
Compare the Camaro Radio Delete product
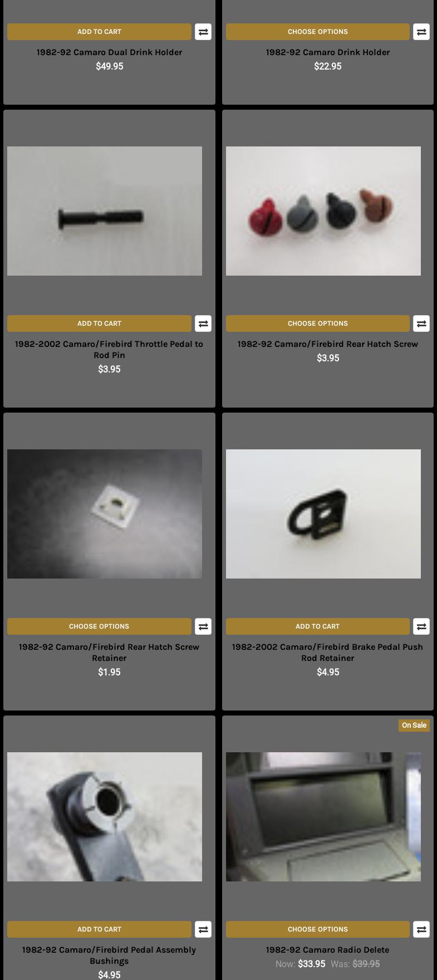coord(421,929)
